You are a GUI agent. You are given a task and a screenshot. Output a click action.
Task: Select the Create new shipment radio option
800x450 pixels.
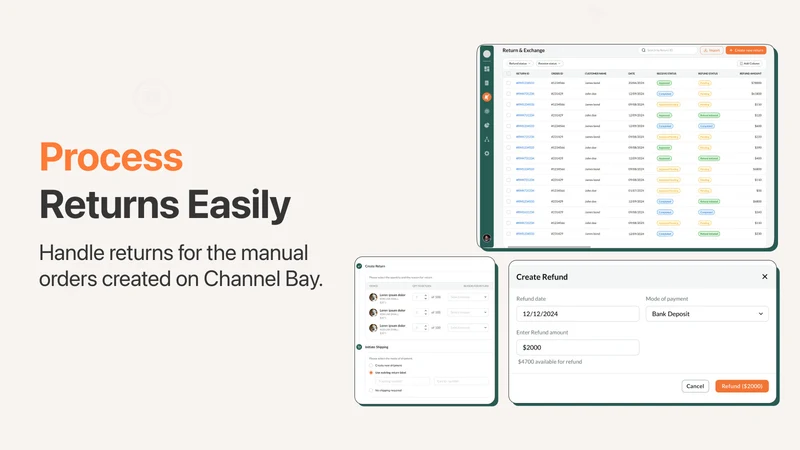(x=371, y=365)
